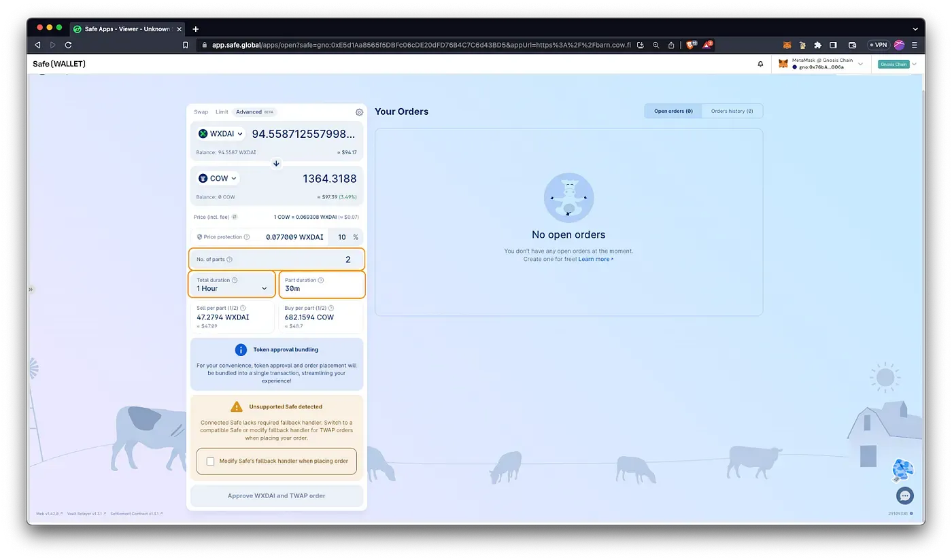This screenshot has height=560, width=952.
Task: Open the Brave Rewards triangle icon
Action: point(707,45)
